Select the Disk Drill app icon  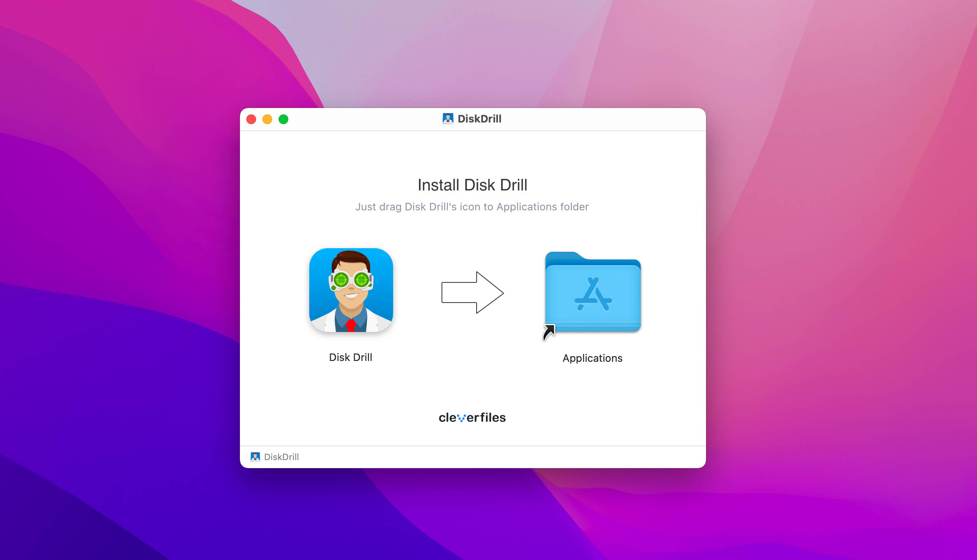351,290
